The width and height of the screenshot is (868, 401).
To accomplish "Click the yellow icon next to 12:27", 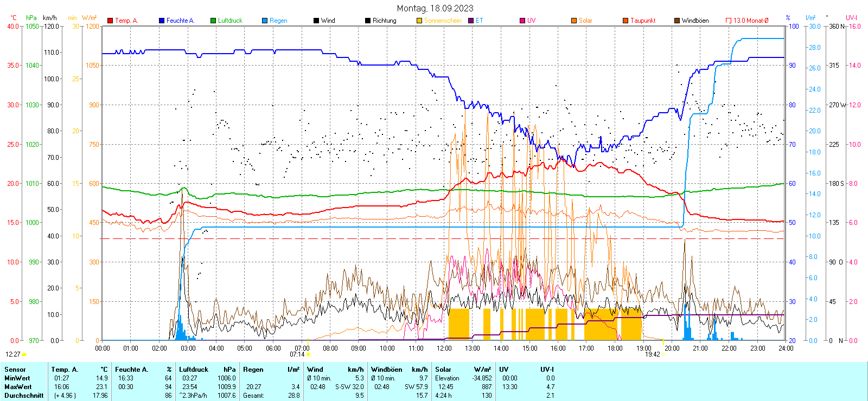I will click(x=24, y=354).
